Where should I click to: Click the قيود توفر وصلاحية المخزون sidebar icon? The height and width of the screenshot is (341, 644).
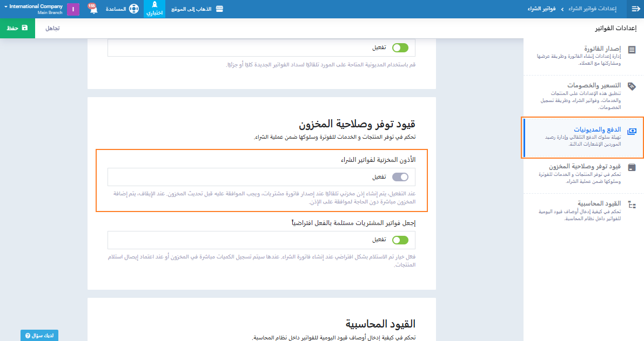tap(632, 168)
